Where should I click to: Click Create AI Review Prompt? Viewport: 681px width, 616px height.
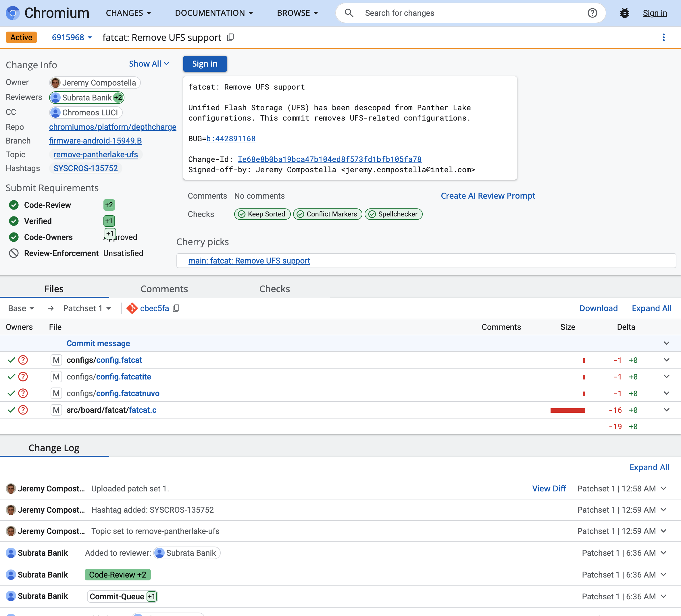tap(488, 196)
